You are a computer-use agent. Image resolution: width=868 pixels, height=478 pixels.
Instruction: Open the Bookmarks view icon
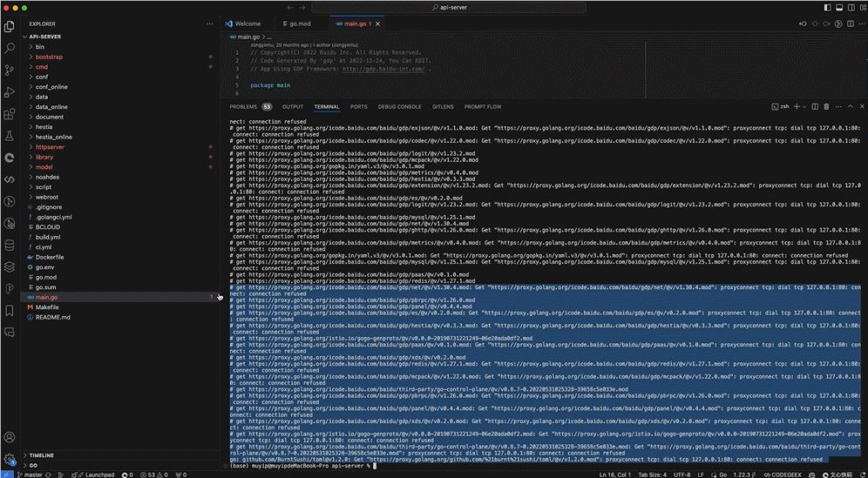click(x=10, y=310)
